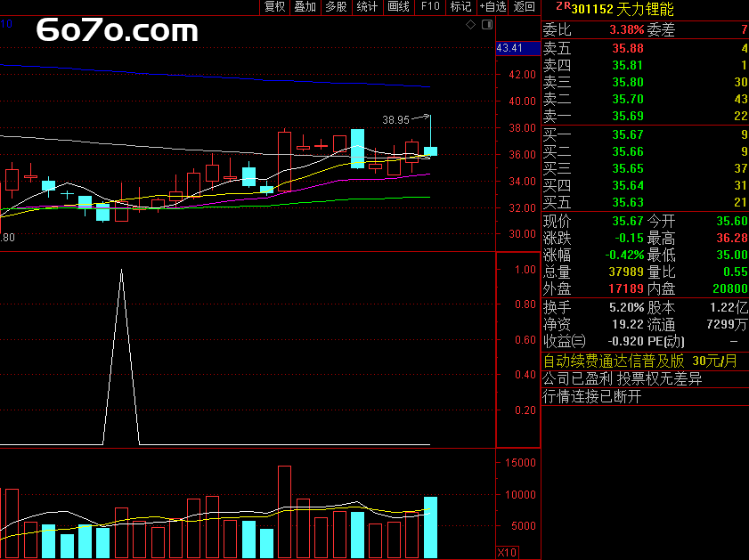Click the tallest red volume bar

click(284, 512)
